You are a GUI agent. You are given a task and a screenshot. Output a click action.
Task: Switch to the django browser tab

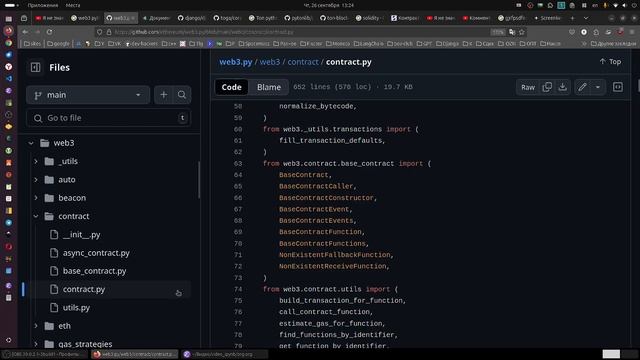191,18
